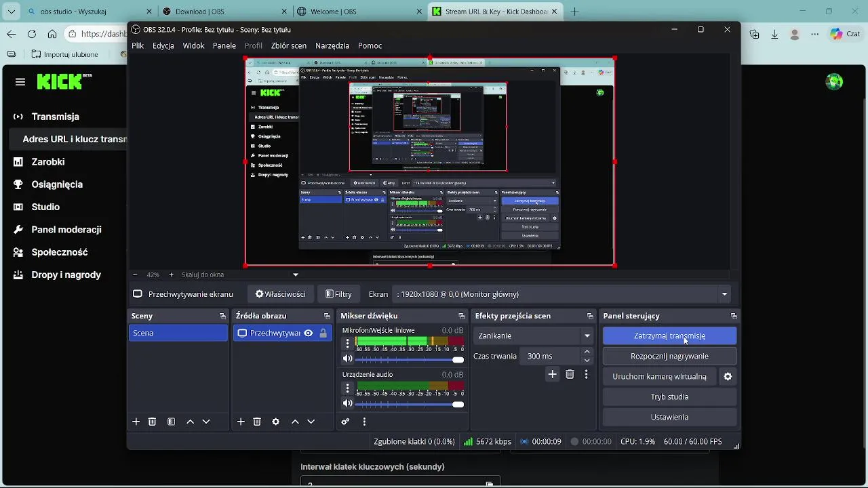Add a scene transition with plus icon
868x488 pixels.
tap(552, 374)
